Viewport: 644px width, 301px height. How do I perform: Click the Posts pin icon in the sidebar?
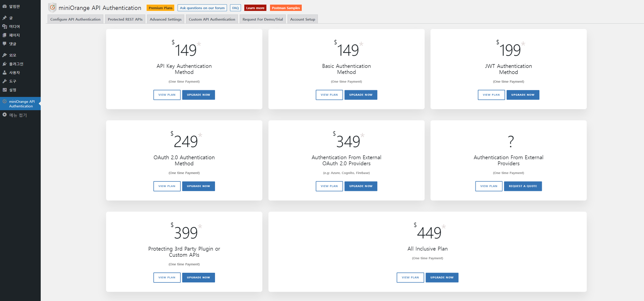[5, 18]
